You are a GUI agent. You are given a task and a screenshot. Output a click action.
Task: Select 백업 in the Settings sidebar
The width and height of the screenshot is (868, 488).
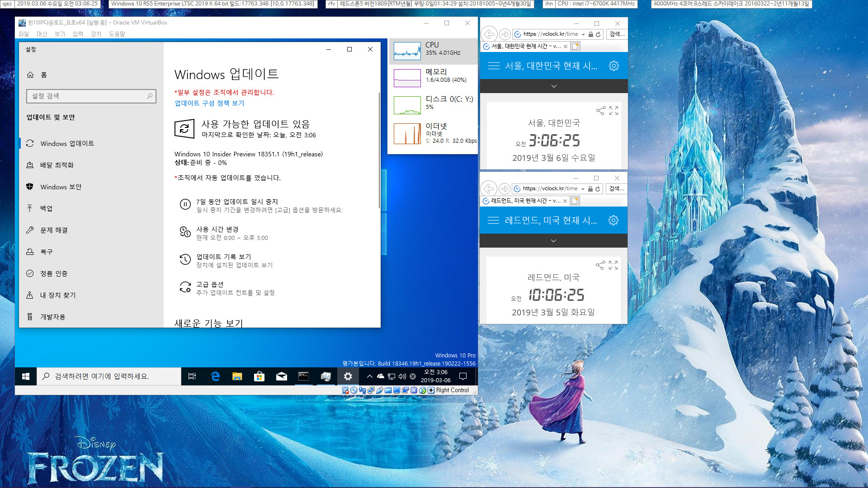[91, 208]
